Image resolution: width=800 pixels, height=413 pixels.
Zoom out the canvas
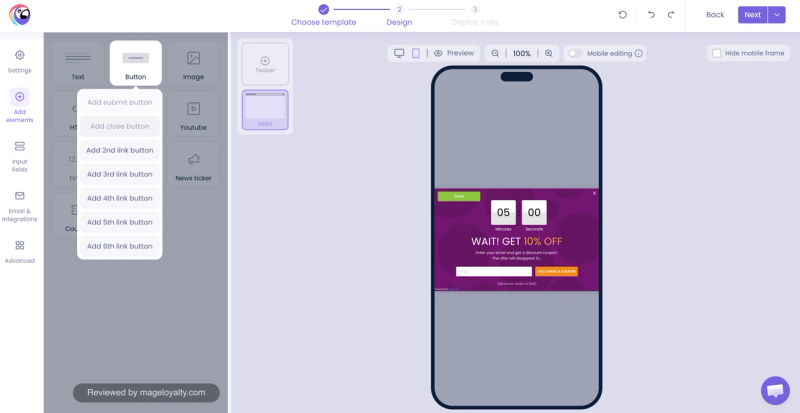pos(495,53)
